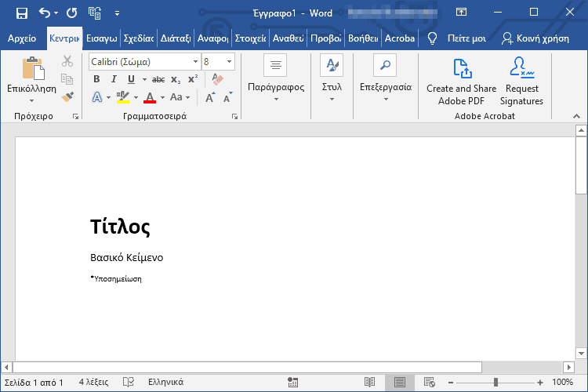
Task: Click the Save icon in title bar
Action: click(x=21, y=13)
